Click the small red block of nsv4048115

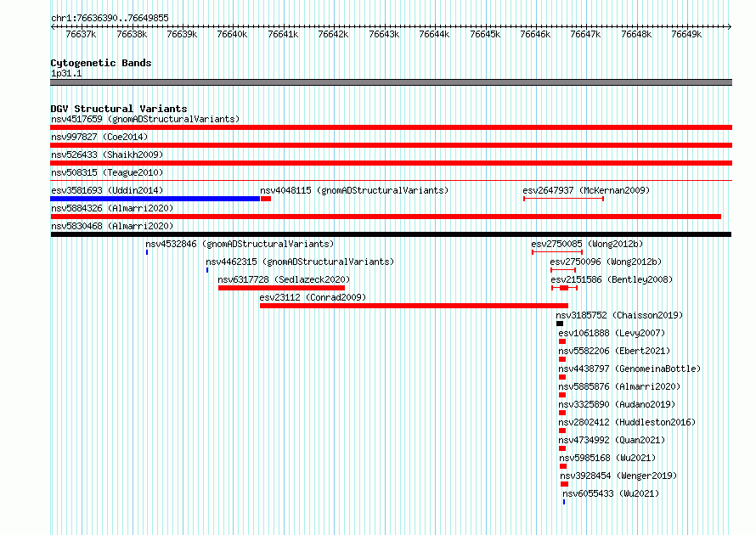(266, 199)
